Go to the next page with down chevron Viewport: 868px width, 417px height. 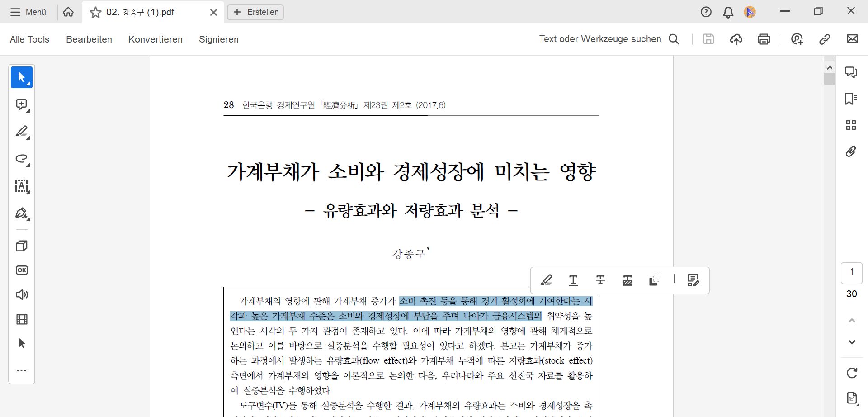click(852, 342)
